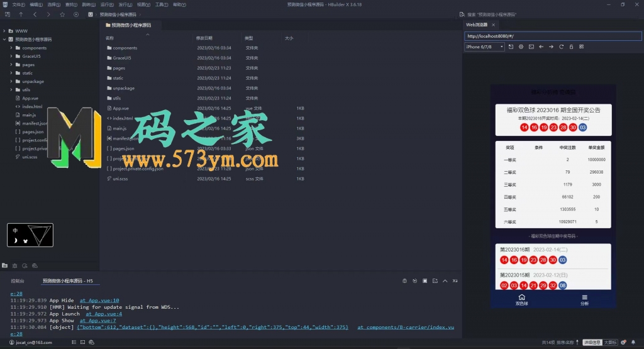Collapse the 预测微信小程序源码 project root

(4, 40)
